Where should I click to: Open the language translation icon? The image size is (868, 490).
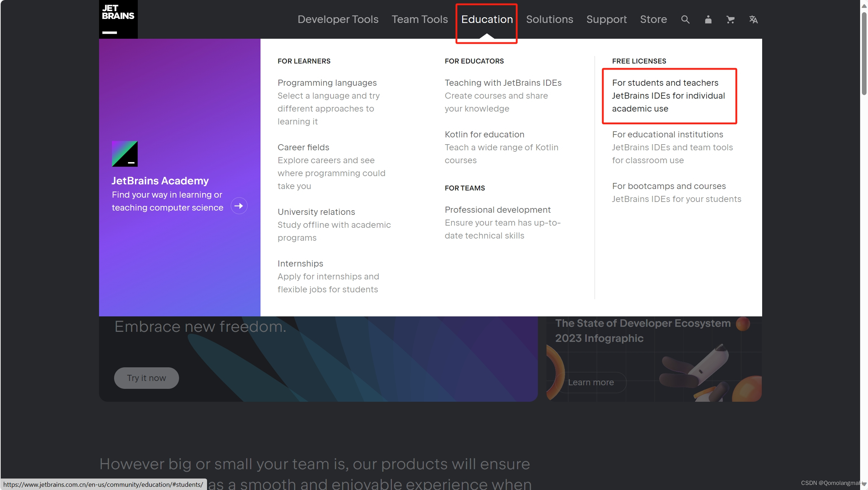753,19
